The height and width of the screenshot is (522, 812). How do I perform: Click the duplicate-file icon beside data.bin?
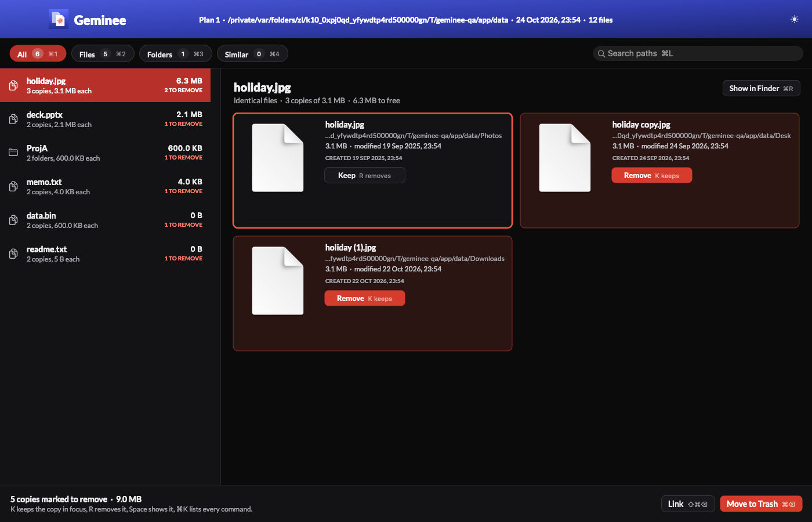coord(13,220)
